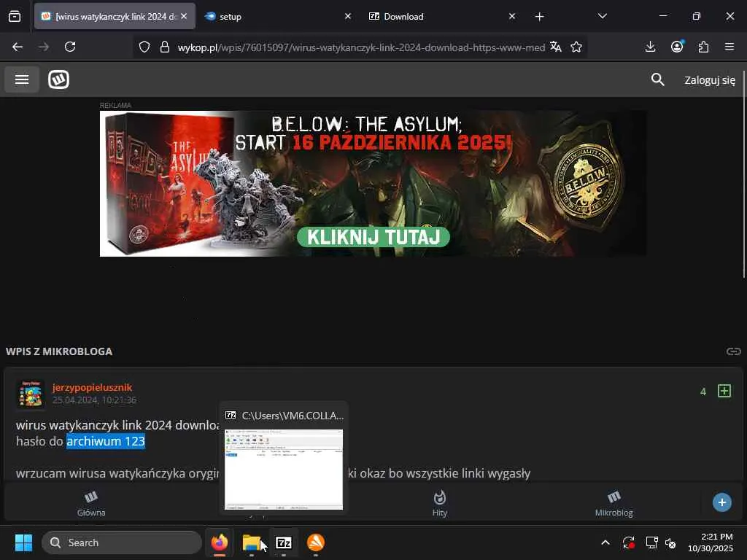This screenshot has width=747, height=560.
Task: Open the Firefox application hamburger menu
Action: 729,47
